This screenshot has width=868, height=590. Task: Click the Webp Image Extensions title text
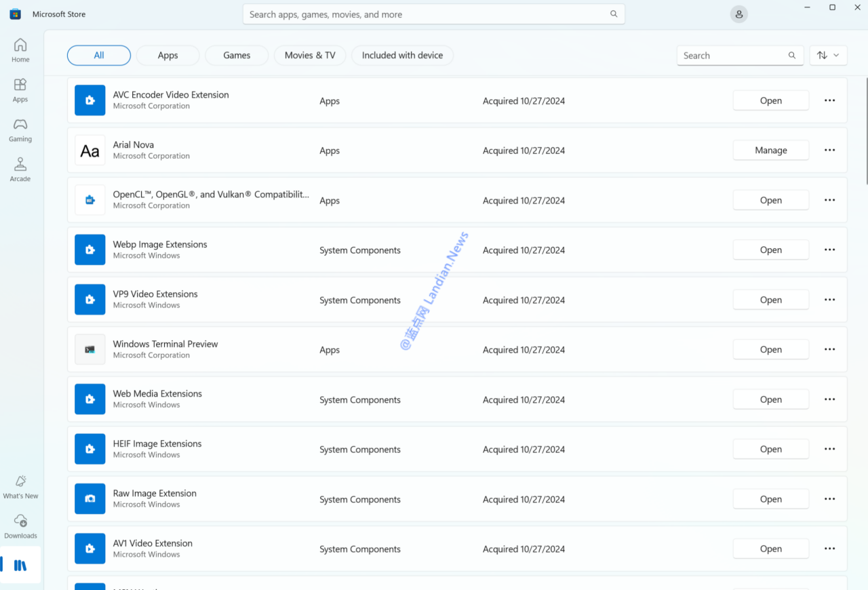160,244
